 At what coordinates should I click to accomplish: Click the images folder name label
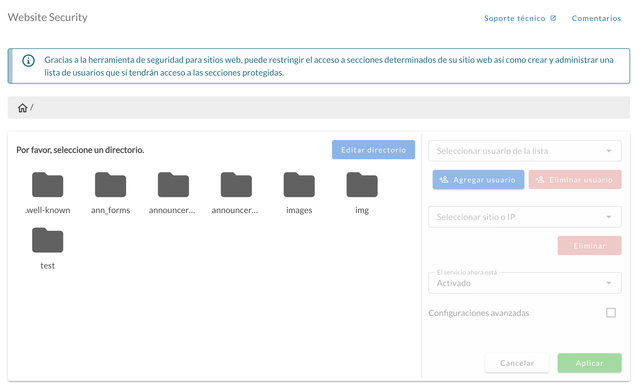point(299,210)
